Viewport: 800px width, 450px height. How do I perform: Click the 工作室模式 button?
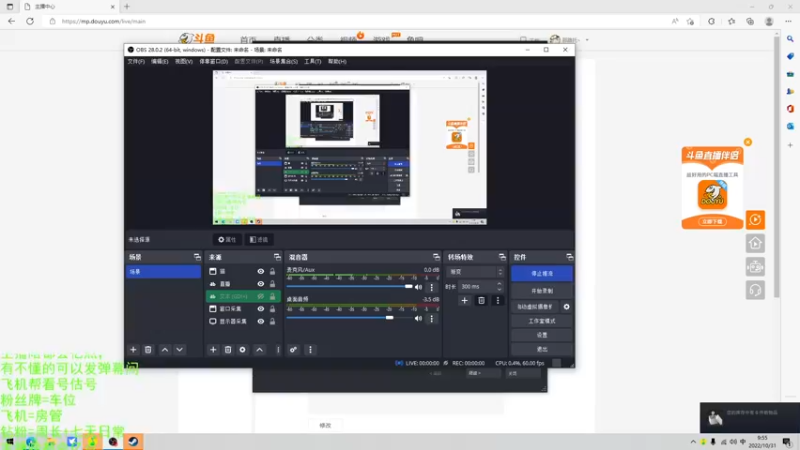pos(542,321)
